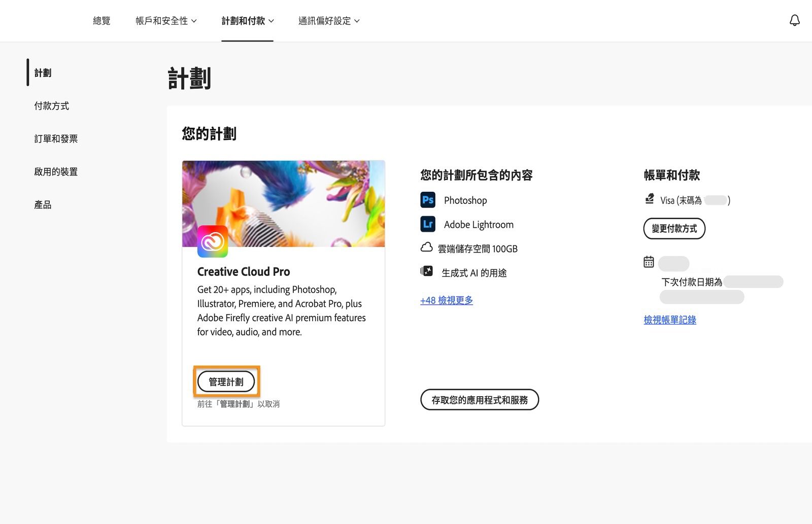Open 訂單和發票 in the sidebar
Viewport: 812px width, 524px height.
(x=56, y=138)
